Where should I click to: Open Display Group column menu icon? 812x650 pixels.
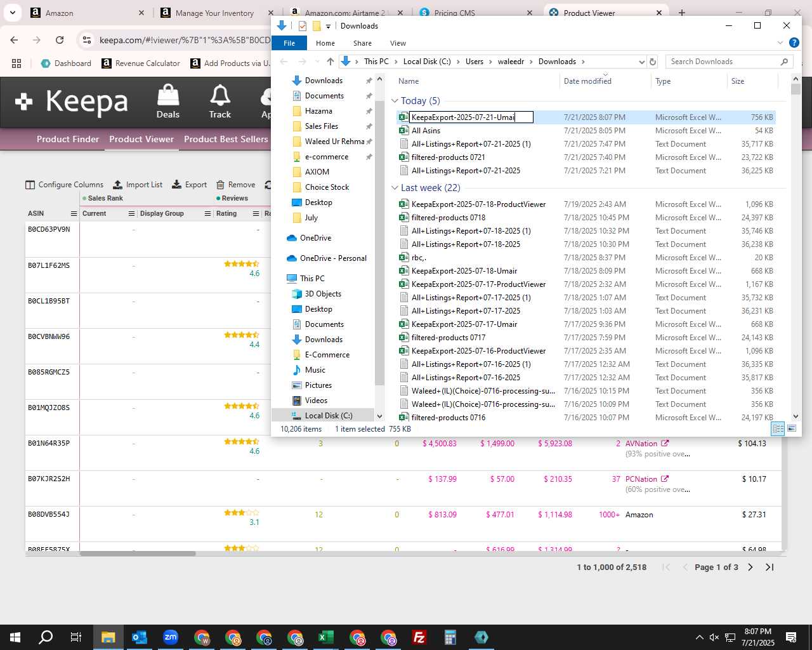click(207, 213)
